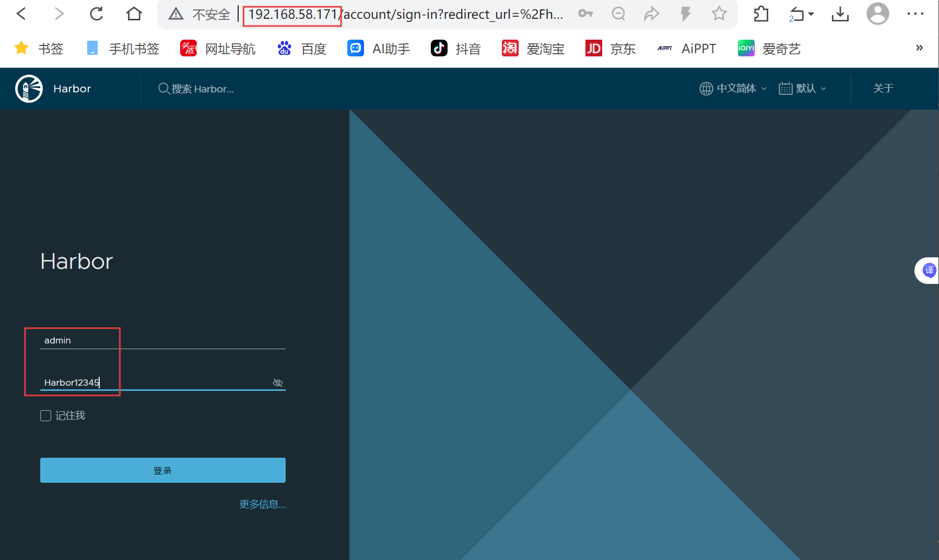Open the 关于 about link
The image size is (939, 560).
click(883, 89)
